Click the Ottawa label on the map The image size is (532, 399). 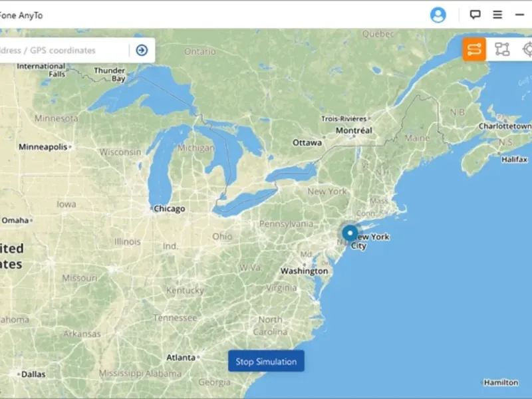(x=307, y=142)
